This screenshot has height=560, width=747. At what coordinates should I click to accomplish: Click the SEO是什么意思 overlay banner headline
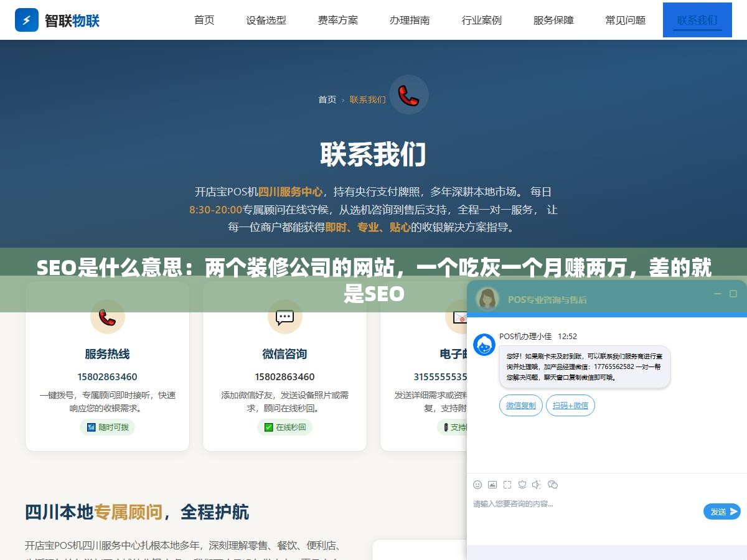[374, 281]
